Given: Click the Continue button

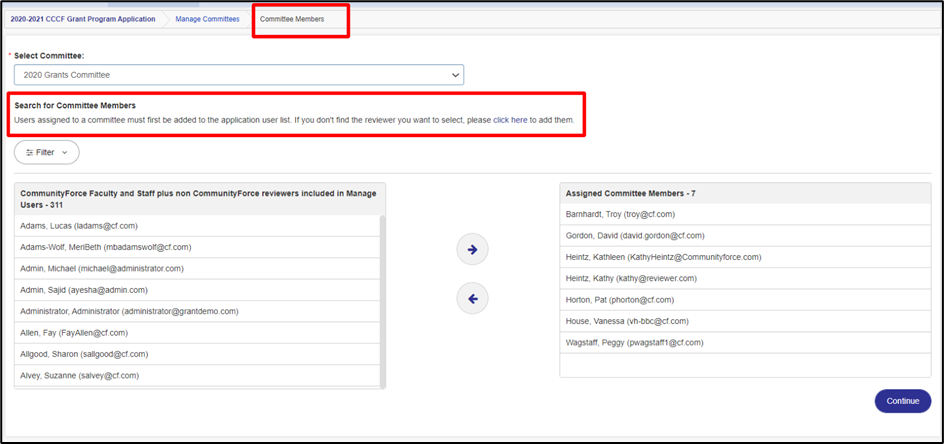Looking at the screenshot, I should point(902,401).
